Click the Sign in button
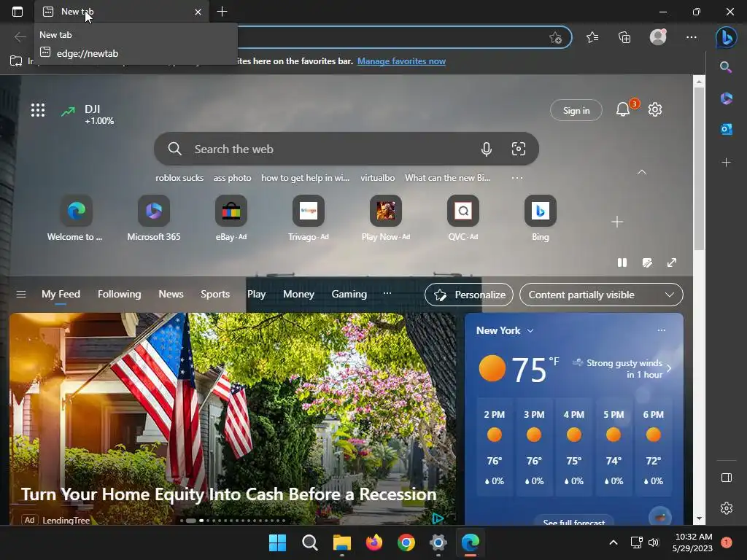The width and height of the screenshot is (747, 560). coord(576,111)
